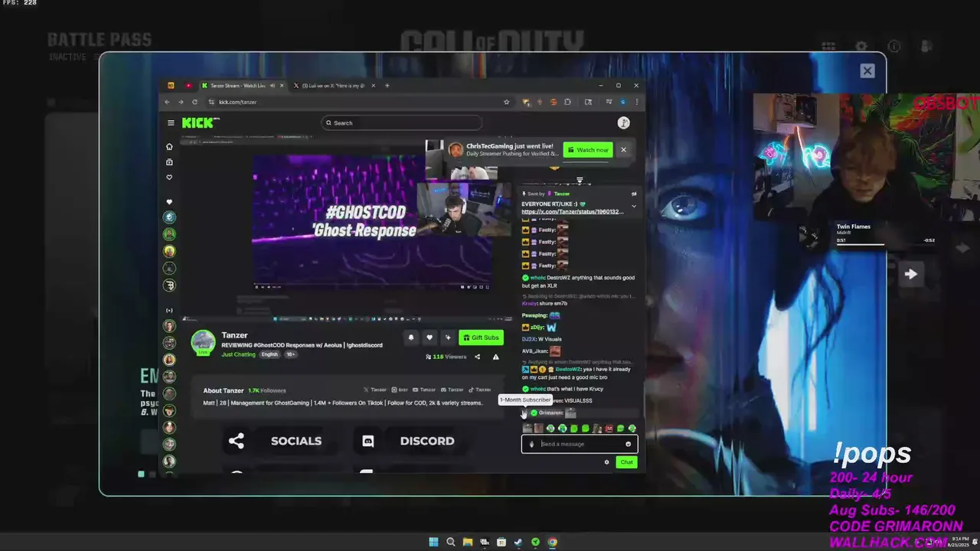
Task: Pause the stream video player
Action: (258, 287)
